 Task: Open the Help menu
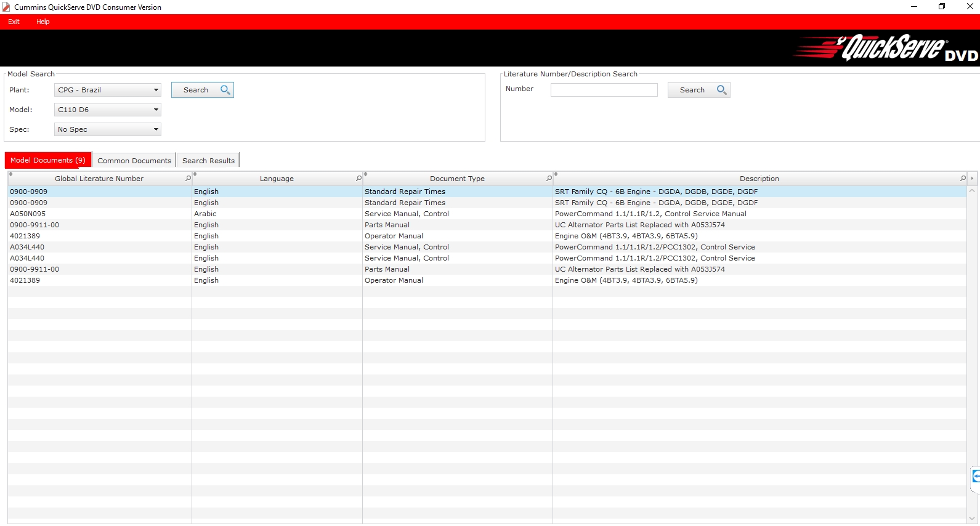pos(43,22)
